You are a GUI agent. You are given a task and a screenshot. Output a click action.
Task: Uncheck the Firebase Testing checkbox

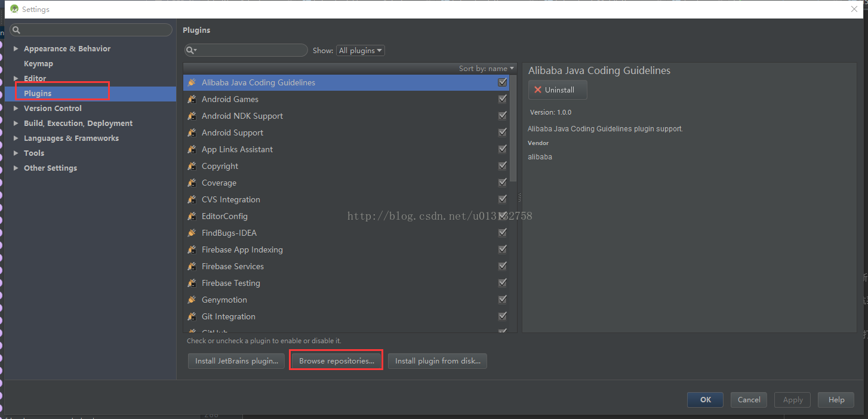pos(502,283)
